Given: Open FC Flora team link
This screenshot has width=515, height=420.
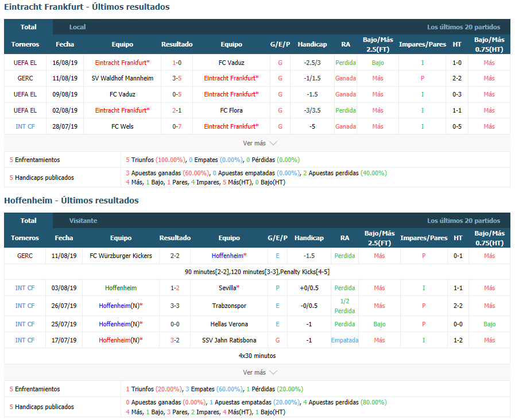Looking at the screenshot, I should click(x=231, y=110).
